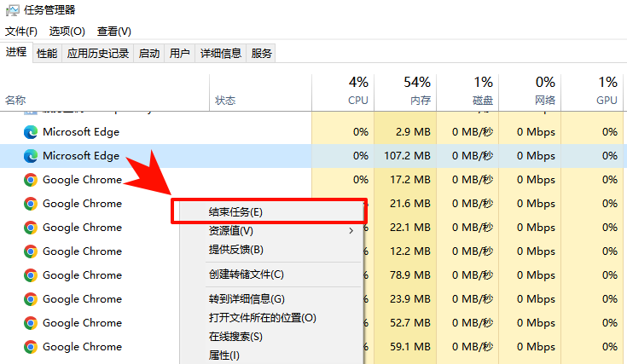627x364 pixels.
Task: Click the 23.9 MB memory value
Action: tap(410, 299)
